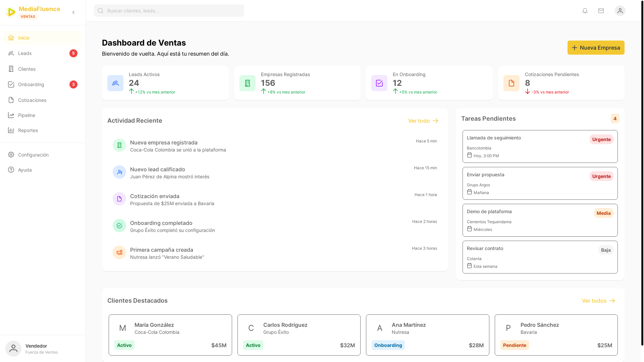Open Clientes in the sidebar

(43, 69)
